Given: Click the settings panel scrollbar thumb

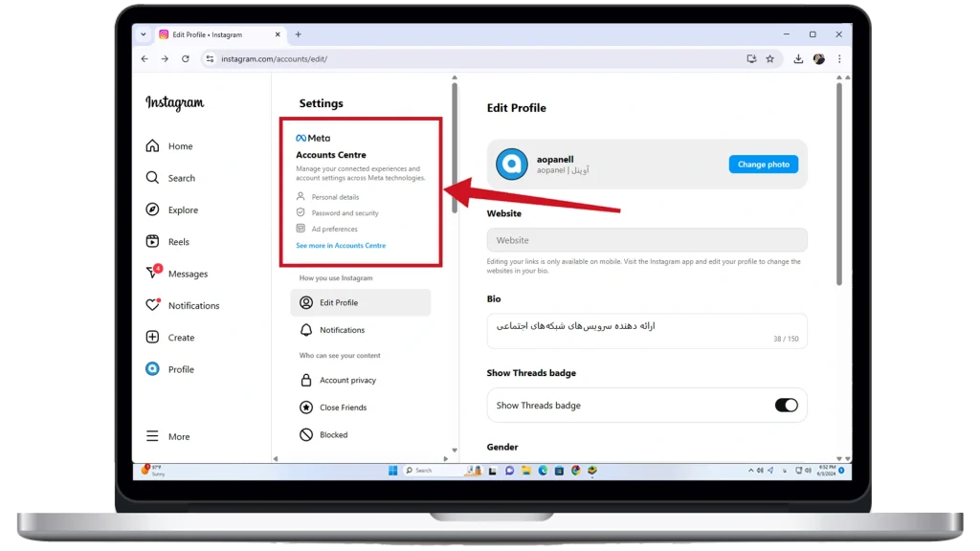Looking at the screenshot, I should 455,146.
